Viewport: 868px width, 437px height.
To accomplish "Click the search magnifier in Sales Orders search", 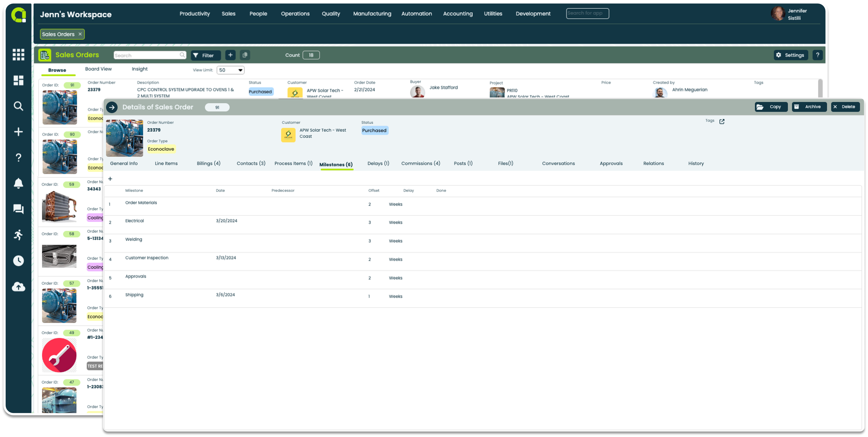I will [x=182, y=55].
